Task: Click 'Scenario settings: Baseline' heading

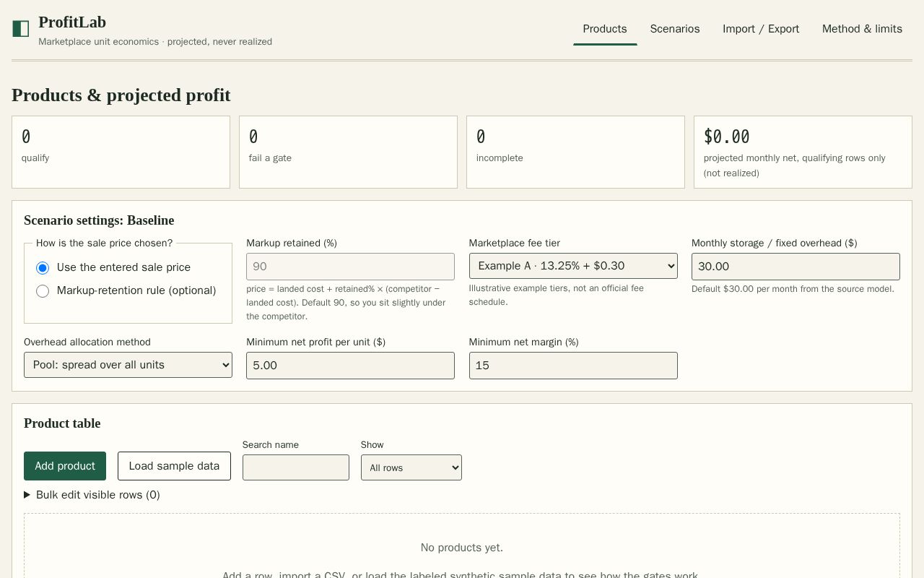Action: point(99,220)
